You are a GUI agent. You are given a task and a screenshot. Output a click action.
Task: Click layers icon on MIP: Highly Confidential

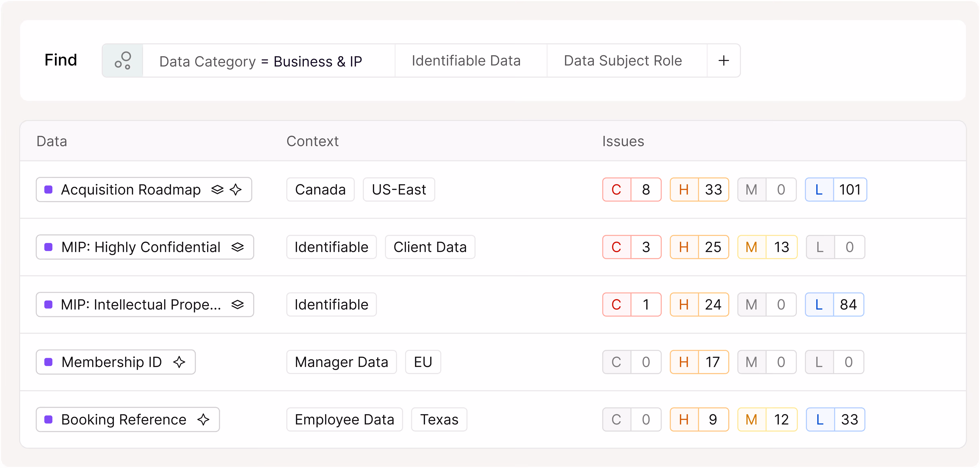click(237, 247)
